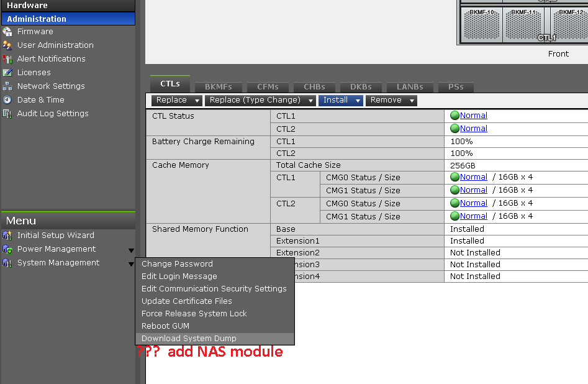Click green status icon for CTL2 status
Viewport: 588px width, 384px height.
(x=455, y=129)
